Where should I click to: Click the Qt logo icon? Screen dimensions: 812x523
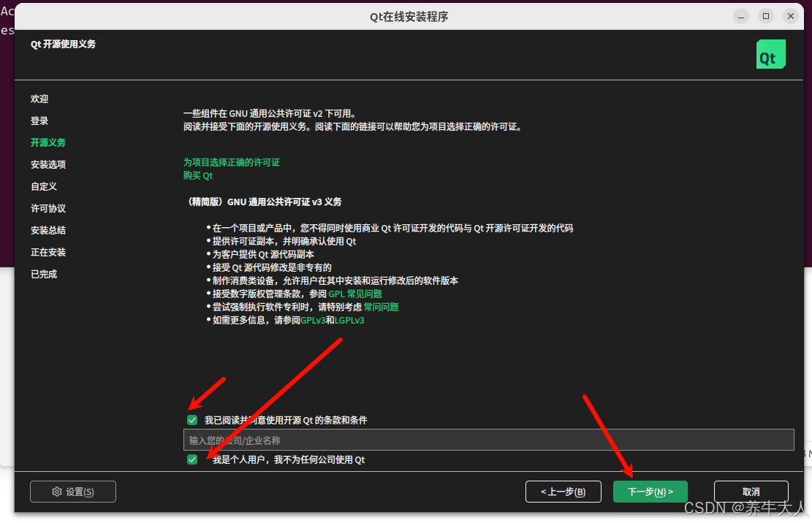pos(770,54)
